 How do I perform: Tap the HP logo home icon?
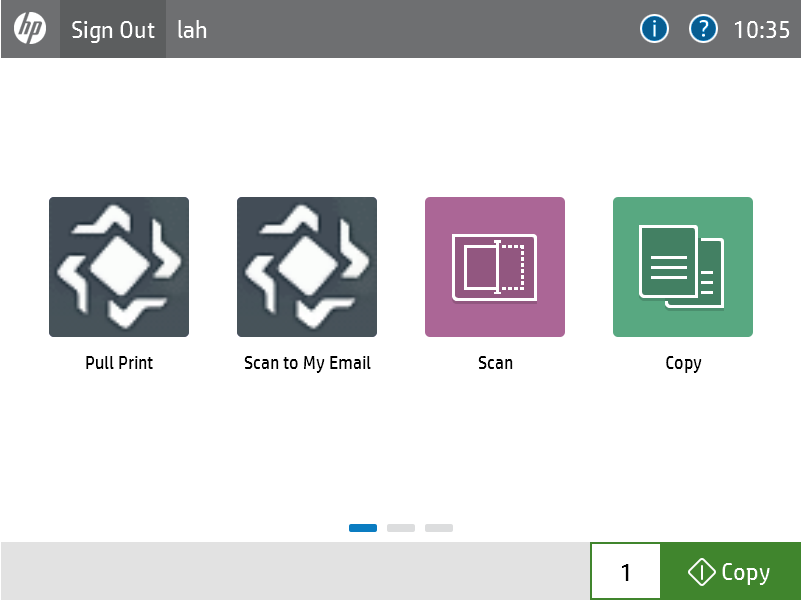point(30,29)
